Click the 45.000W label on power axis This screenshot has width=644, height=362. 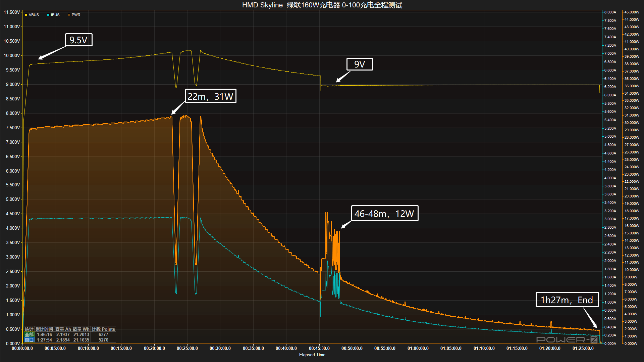632,12
